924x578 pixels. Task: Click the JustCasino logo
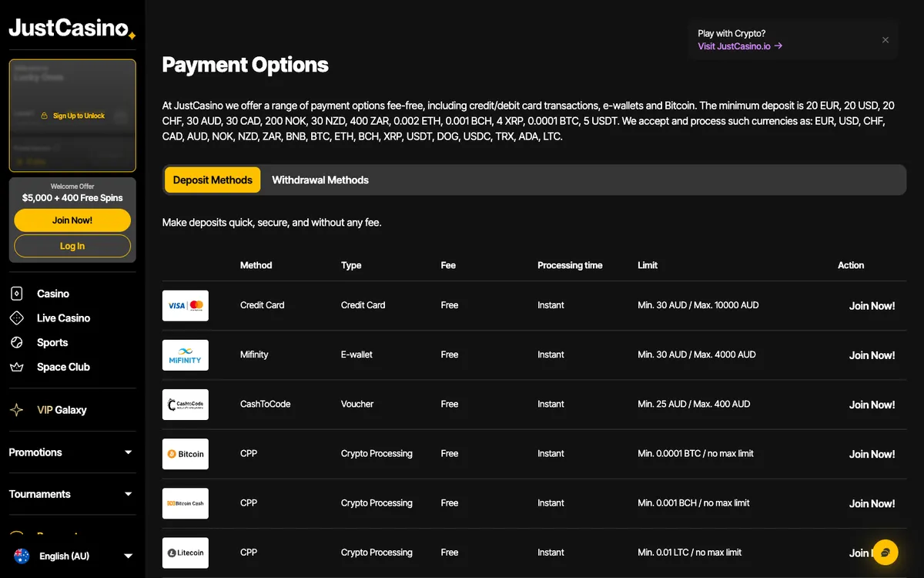click(x=72, y=29)
